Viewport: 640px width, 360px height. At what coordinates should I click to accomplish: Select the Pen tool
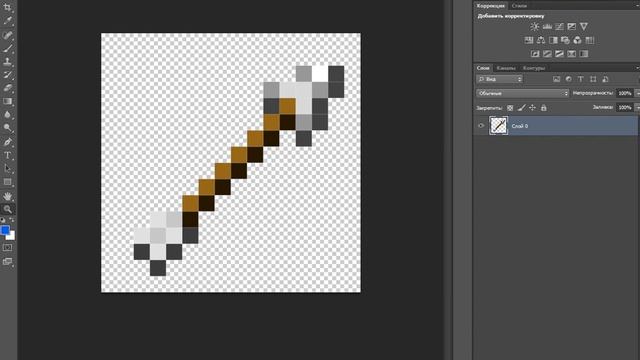(7, 142)
